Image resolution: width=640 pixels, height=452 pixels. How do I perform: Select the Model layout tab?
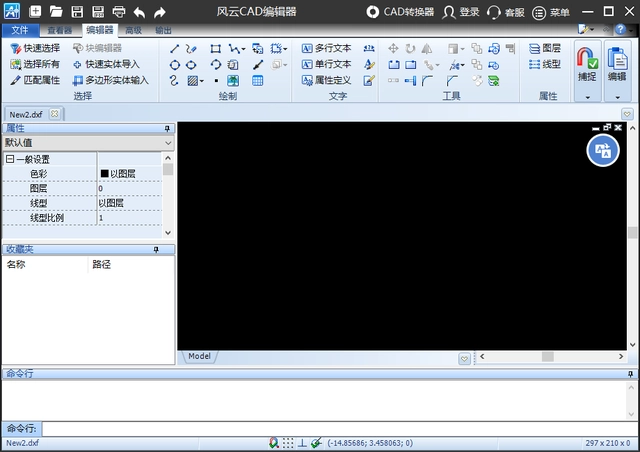tap(200, 356)
